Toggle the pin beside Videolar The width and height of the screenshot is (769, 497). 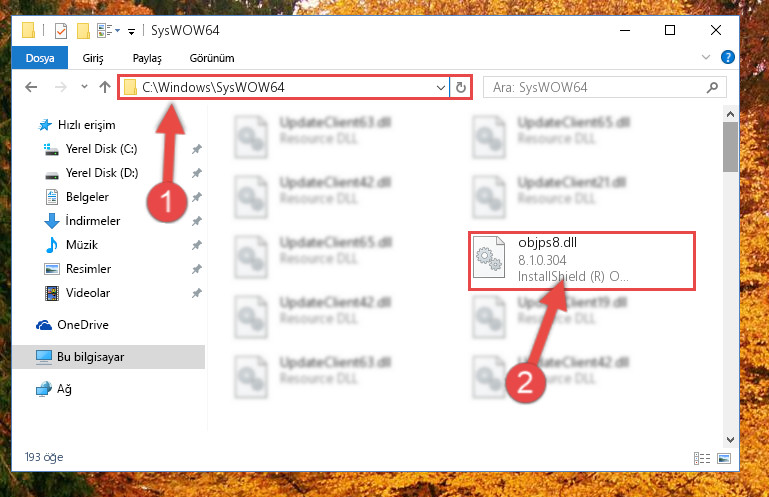197,293
